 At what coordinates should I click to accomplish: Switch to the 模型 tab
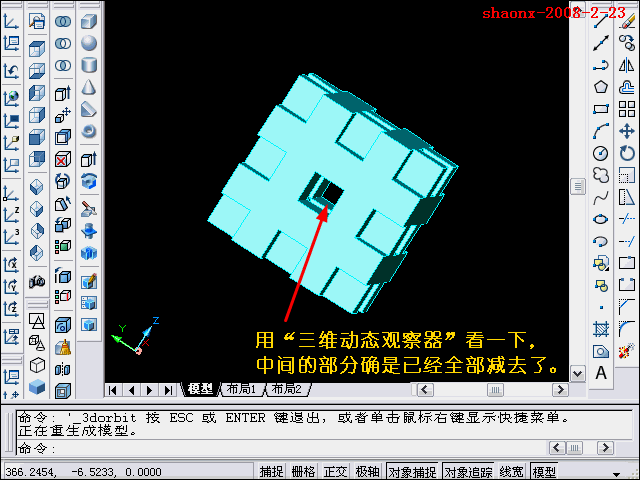[x=200, y=389]
